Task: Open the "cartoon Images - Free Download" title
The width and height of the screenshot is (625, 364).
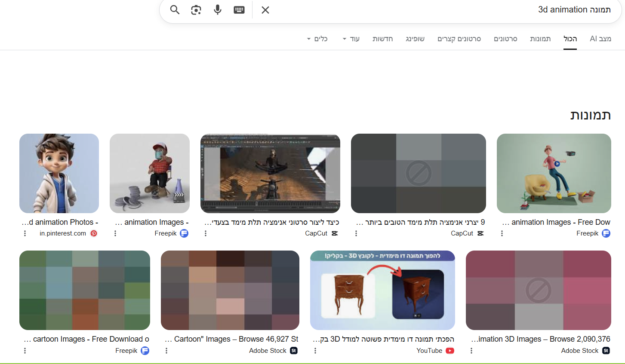Action: [86, 339]
